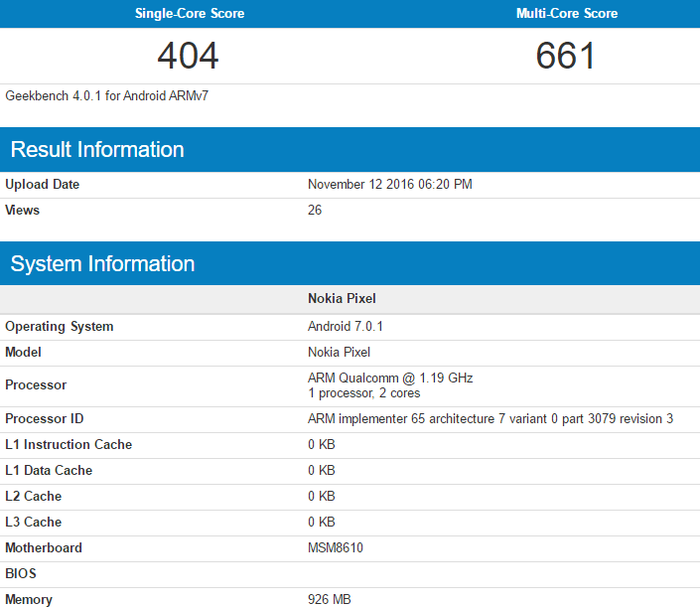Click the Multi-Core Score header
This screenshot has width=700, height=607.
coord(566,14)
